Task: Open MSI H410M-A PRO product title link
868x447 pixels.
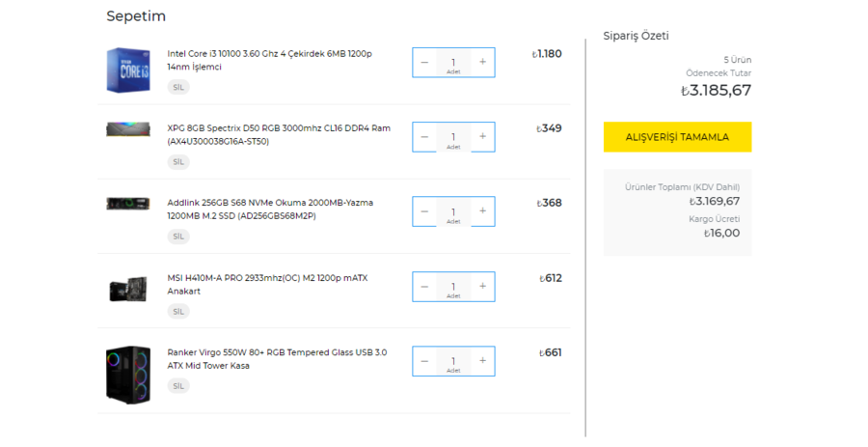Action: point(267,284)
